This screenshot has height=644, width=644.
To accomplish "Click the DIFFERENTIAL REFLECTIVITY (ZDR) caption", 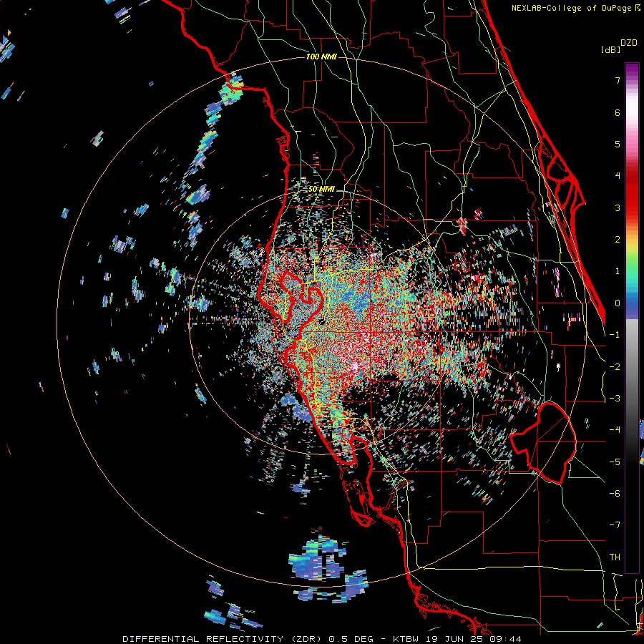I will [223, 639].
